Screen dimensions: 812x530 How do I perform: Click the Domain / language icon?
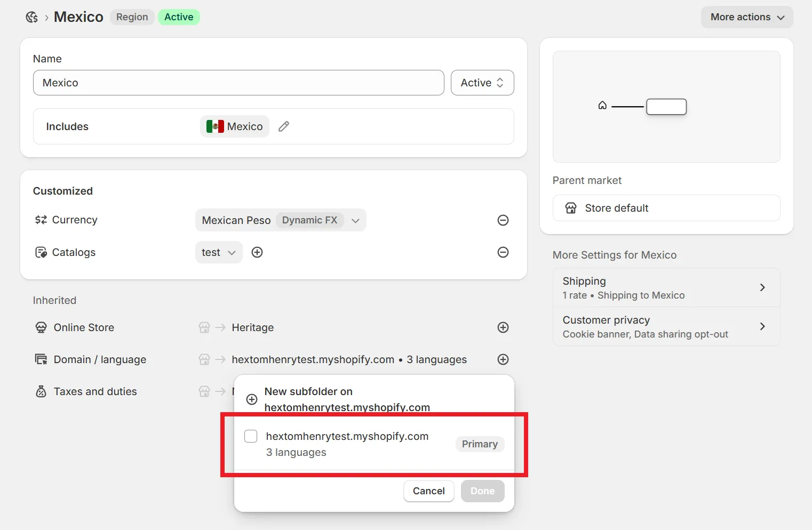coord(41,359)
